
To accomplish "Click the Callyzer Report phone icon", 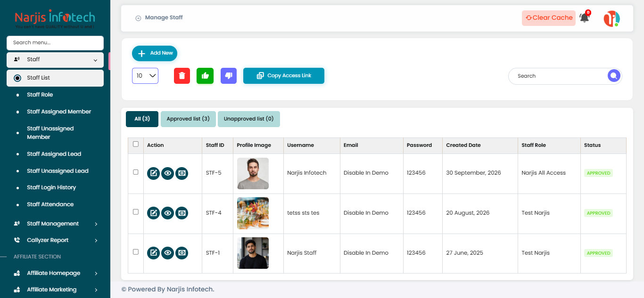I will [x=17, y=240].
